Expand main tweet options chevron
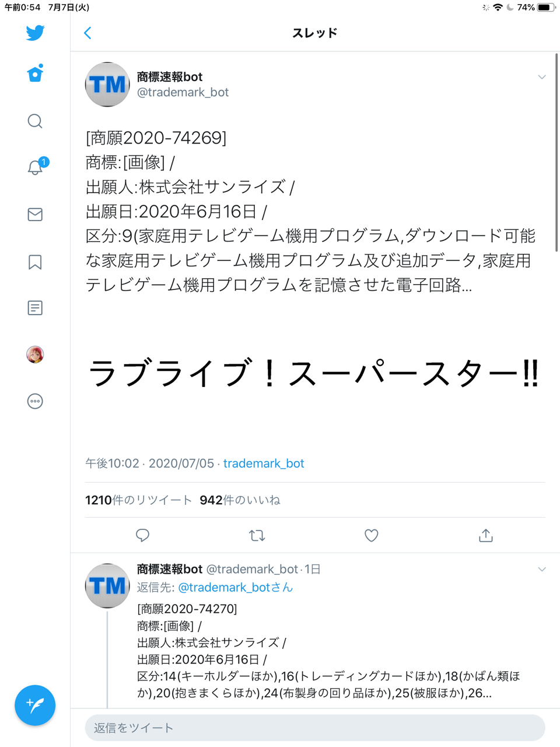The height and width of the screenshot is (747, 560). pyautogui.click(x=542, y=77)
